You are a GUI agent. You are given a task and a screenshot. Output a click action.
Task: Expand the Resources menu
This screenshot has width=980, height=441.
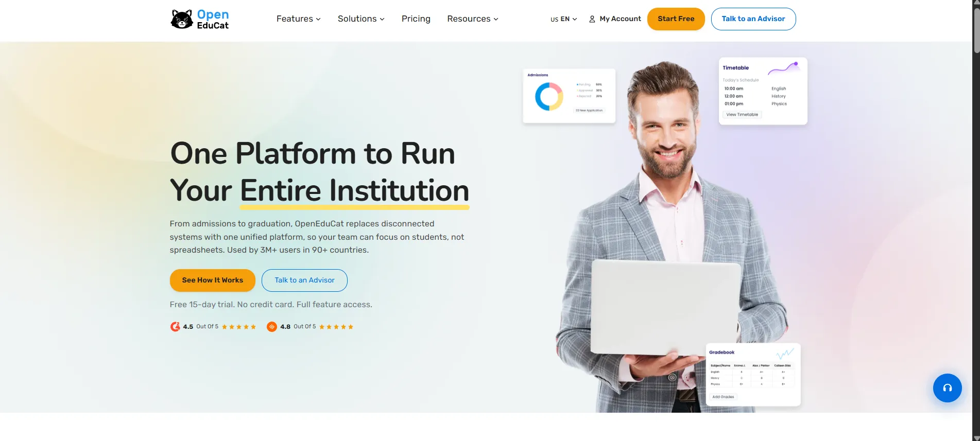pyautogui.click(x=473, y=19)
